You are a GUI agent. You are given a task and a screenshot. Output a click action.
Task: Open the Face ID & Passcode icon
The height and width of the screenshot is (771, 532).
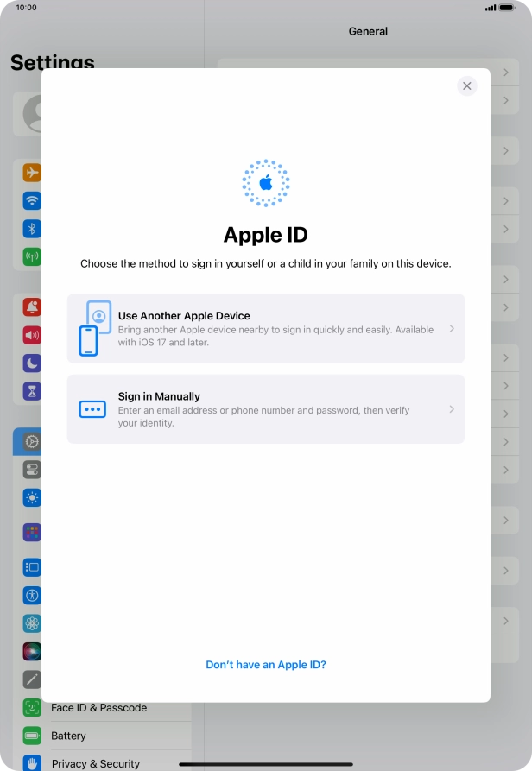(32, 708)
